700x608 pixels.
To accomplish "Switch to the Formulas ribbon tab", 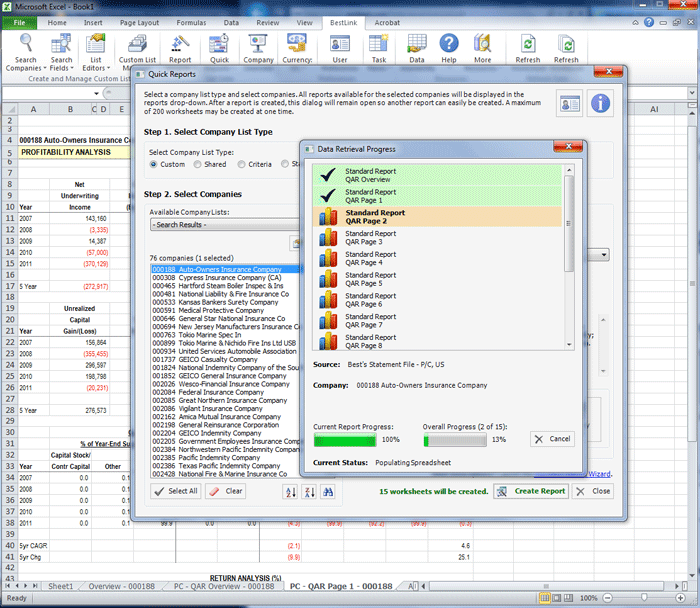I will (x=191, y=23).
